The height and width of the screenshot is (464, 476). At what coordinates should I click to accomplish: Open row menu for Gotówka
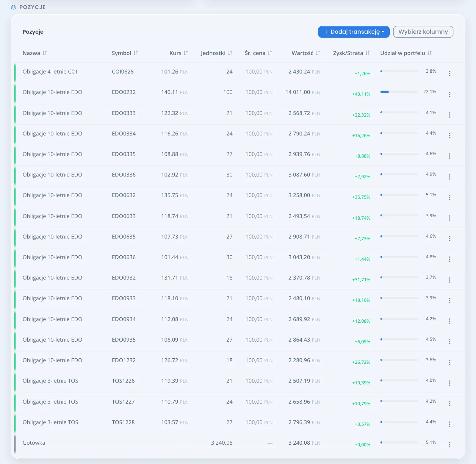(450, 445)
